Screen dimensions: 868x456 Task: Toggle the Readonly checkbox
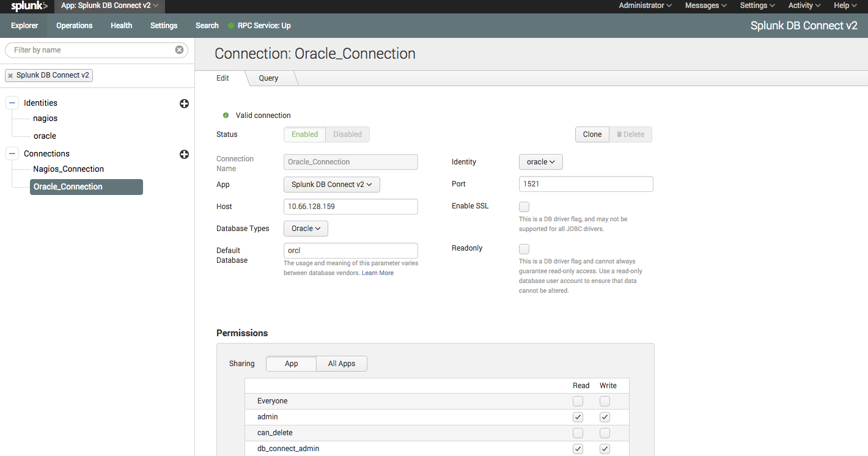(x=524, y=249)
